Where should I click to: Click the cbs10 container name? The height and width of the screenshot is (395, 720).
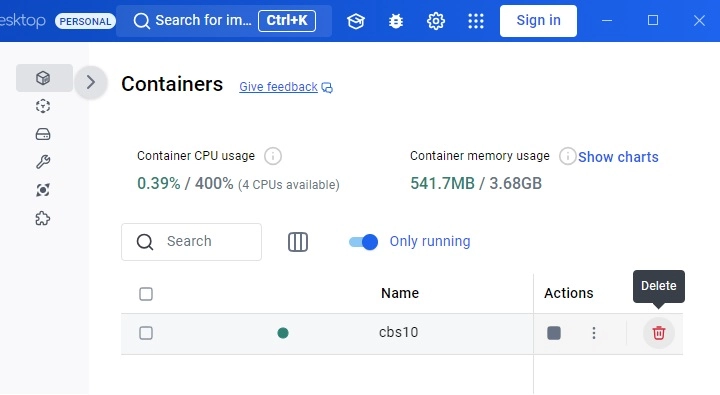(x=399, y=332)
